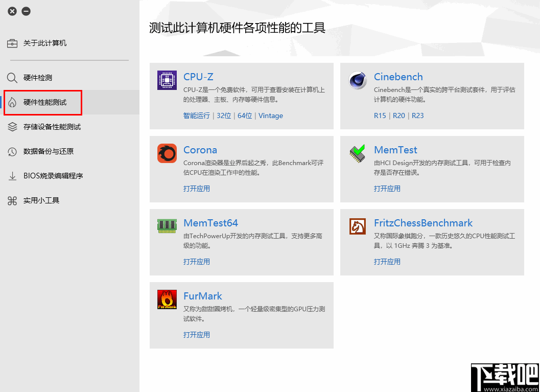Click the 硬件检测 magnifier icon
The image size is (540, 392).
click(12, 78)
